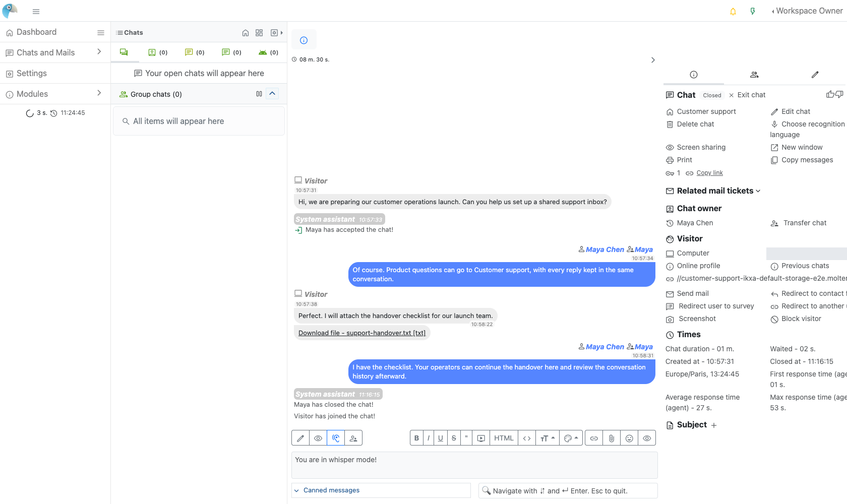Give thumbs down to the chat
The image size is (847, 504).
(839, 94)
